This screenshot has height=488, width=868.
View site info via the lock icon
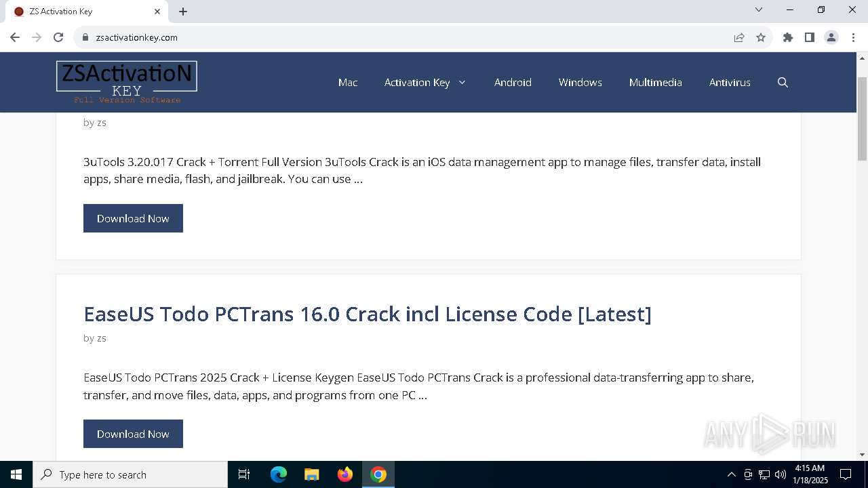pos(85,37)
